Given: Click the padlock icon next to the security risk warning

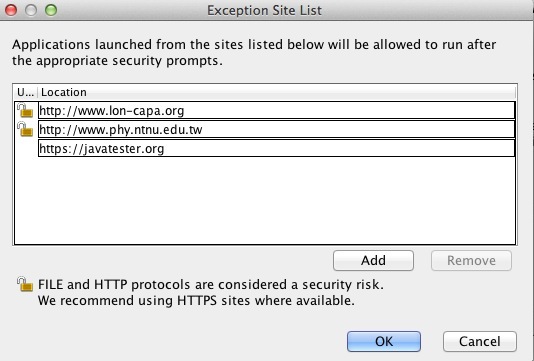Looking at the screenshot, I should tap(25, 284).
